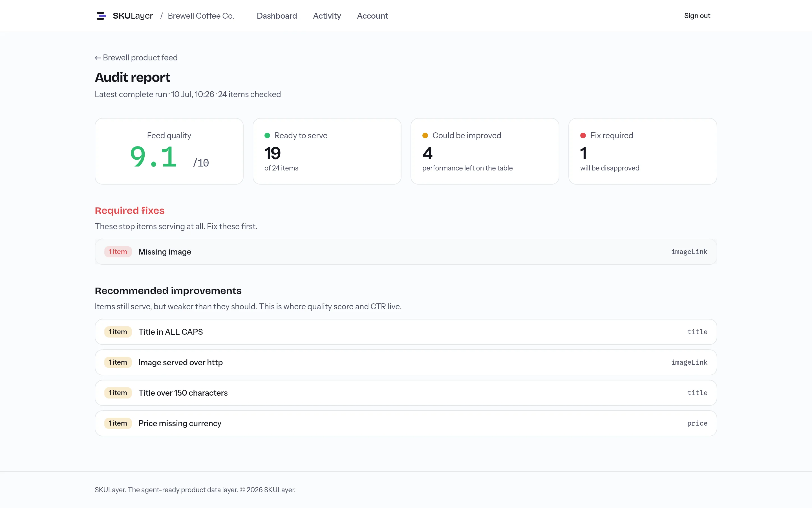Expand the Title in ALL CAPS row

[406, 332]
